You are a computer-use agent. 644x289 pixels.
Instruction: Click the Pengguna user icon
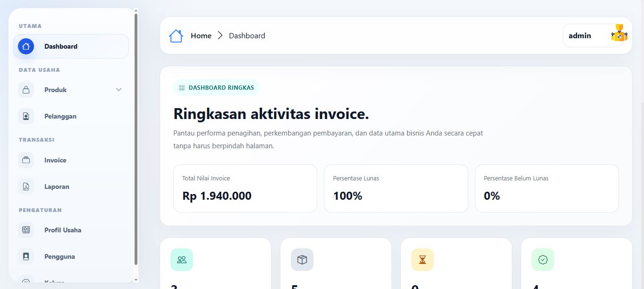click(x=26, y=256)
